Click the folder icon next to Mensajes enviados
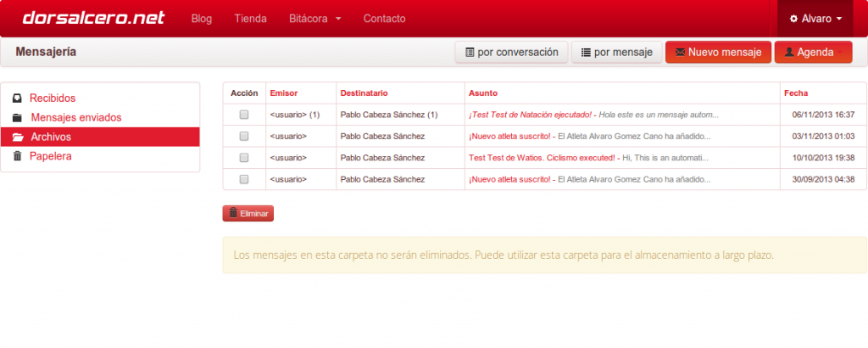This screenshot has width=868, height=348. point(17,117)
